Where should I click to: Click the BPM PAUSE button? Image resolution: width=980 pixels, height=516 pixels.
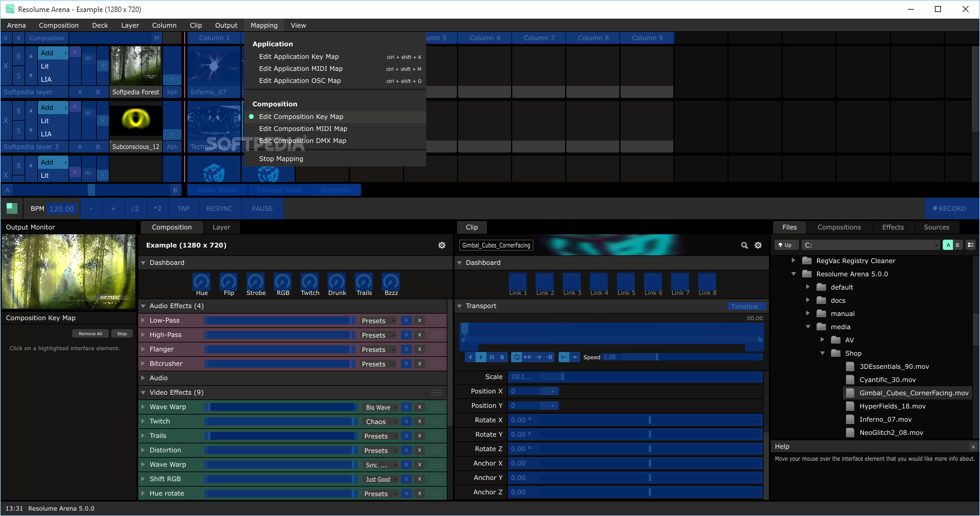[262, 208]
